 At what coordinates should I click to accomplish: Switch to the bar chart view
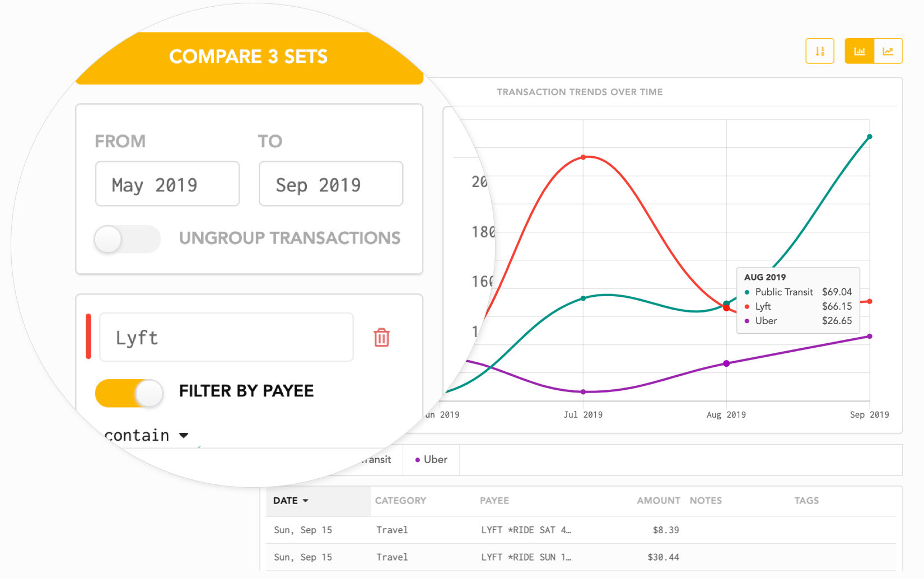coord(860,51)
